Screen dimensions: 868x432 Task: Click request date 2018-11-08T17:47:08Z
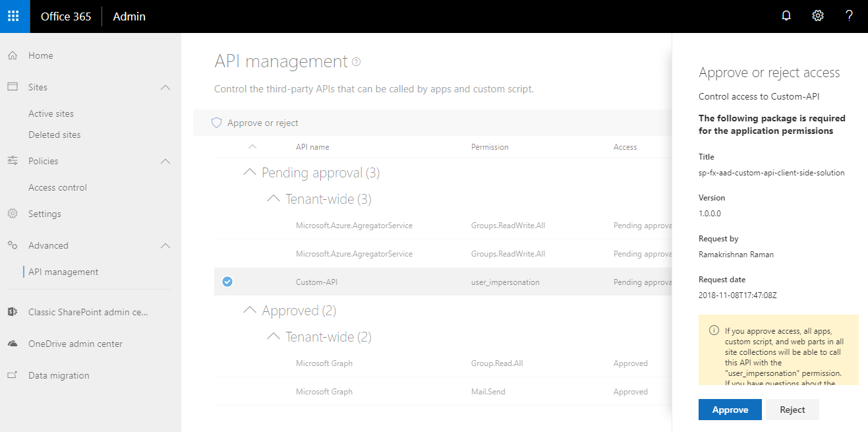click(738, 295)
